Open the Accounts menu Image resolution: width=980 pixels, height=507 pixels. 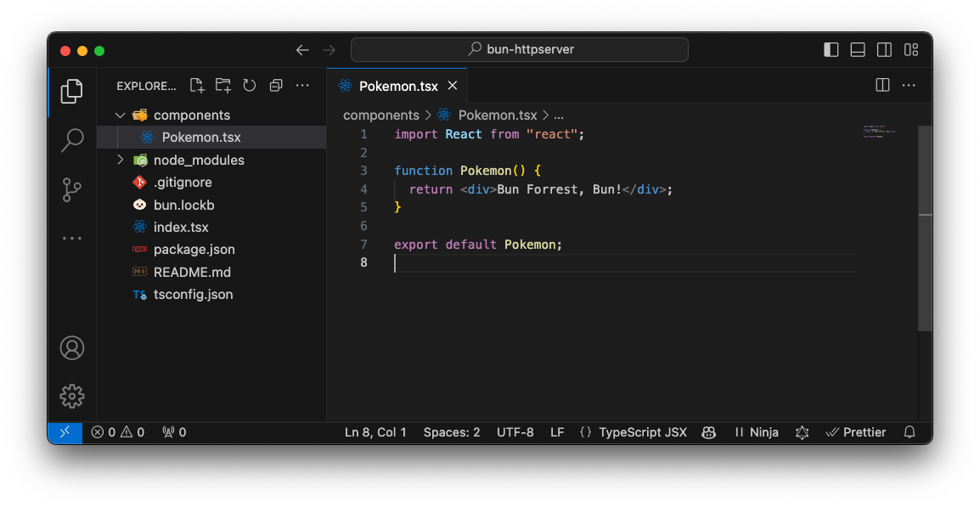[72, 347]
